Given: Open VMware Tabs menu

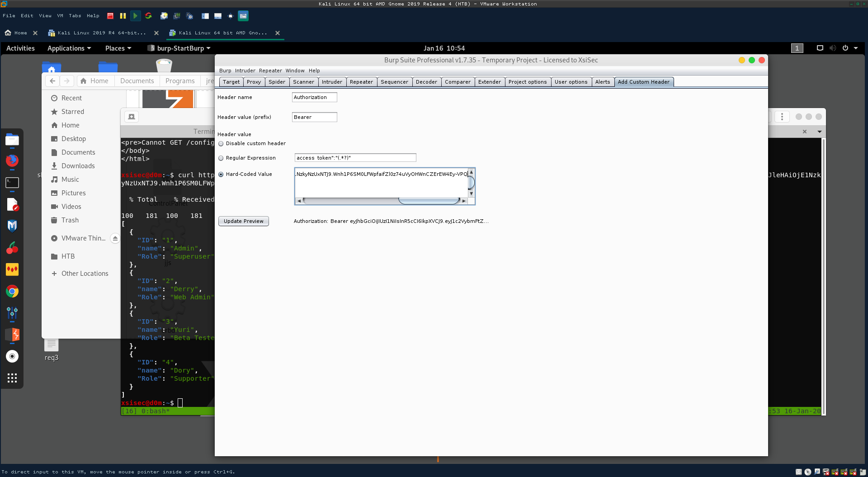Looking at the screenshot, I should (x=75, y=16).
